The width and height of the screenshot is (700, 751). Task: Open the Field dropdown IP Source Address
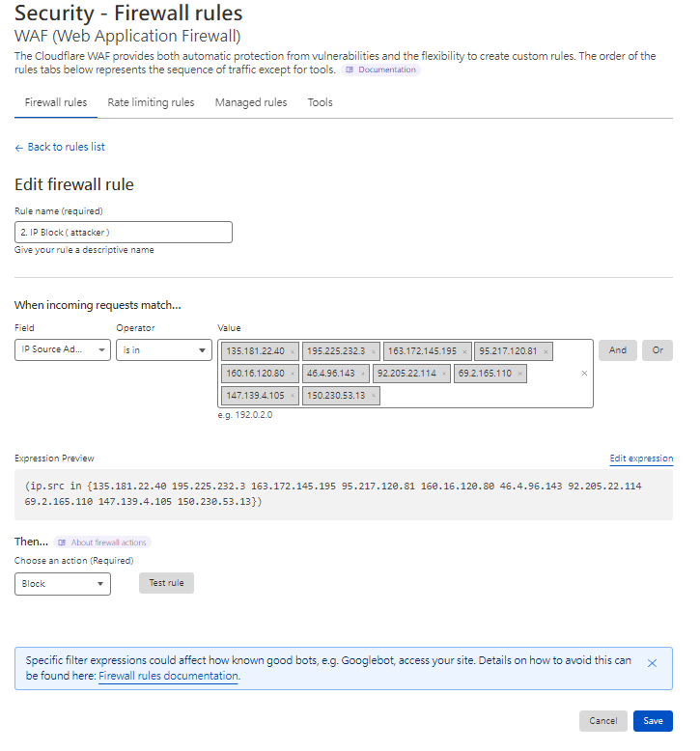point(63,350)
